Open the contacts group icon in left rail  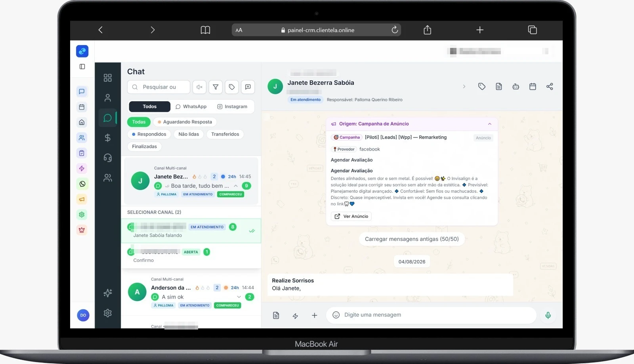(82, 138)
